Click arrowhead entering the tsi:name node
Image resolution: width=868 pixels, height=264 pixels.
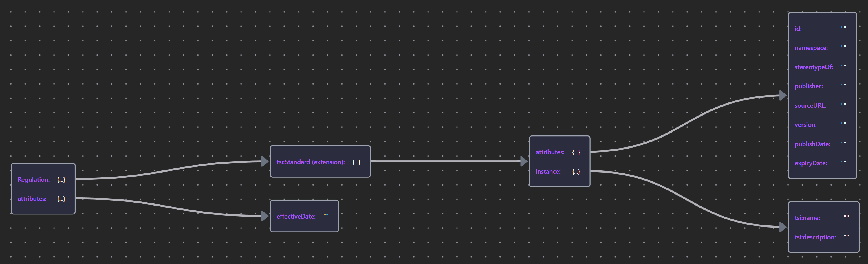tap(783, 227)
